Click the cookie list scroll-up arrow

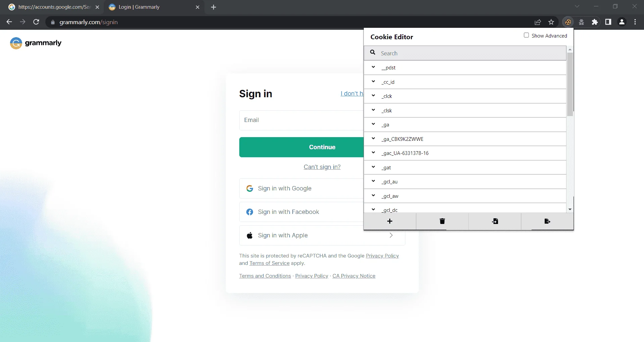coord(570,49)
